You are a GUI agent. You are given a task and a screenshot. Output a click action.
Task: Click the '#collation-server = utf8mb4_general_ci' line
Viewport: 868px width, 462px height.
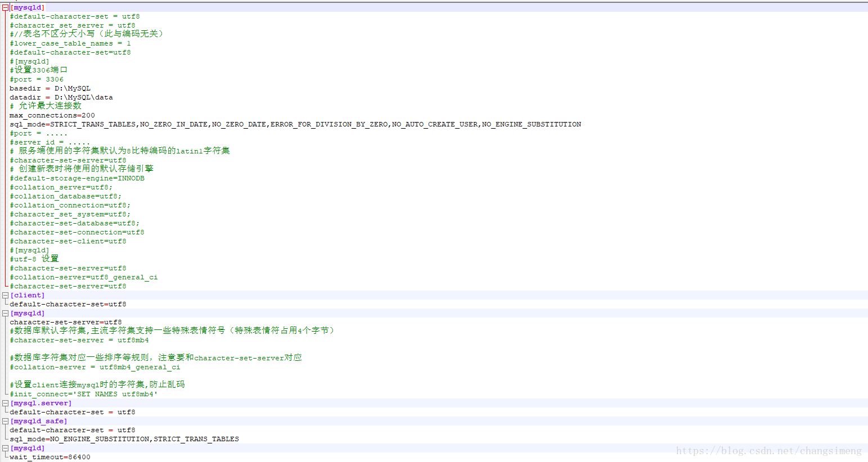95,367
